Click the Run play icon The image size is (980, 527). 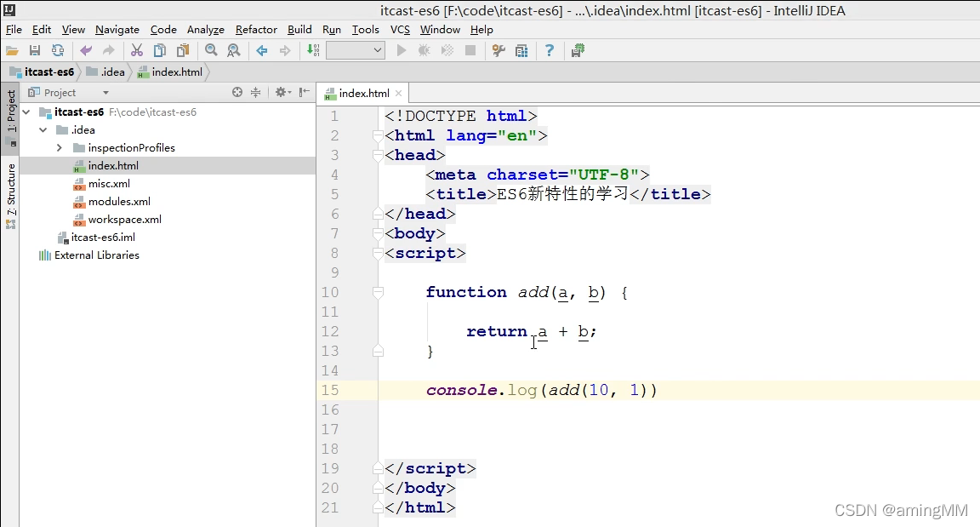click(402, 50)
